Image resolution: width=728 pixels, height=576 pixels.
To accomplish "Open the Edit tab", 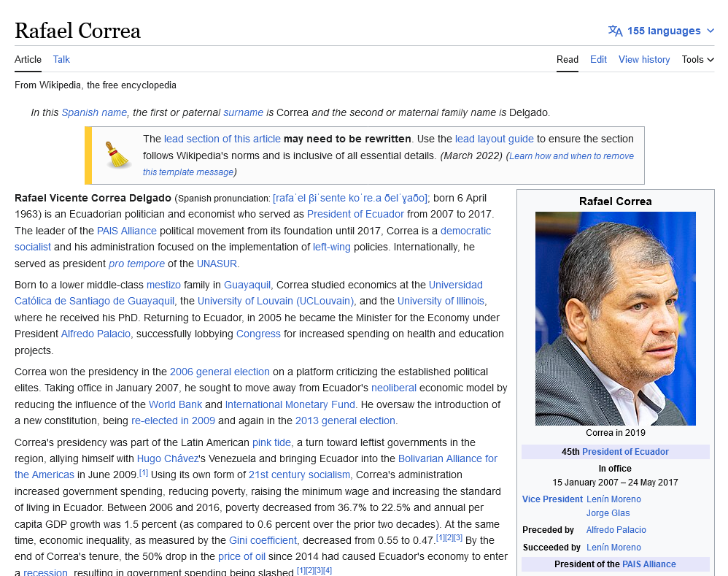I will point(598,59).
